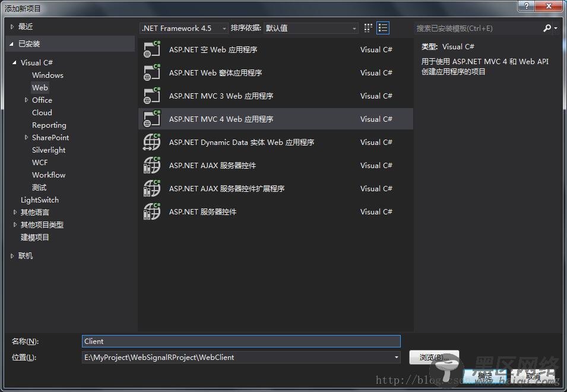Click the AJAX 服务器控件扩展程序 template icon
The height and width of the screenshot is (392, 567).
[x=152, y=188]
